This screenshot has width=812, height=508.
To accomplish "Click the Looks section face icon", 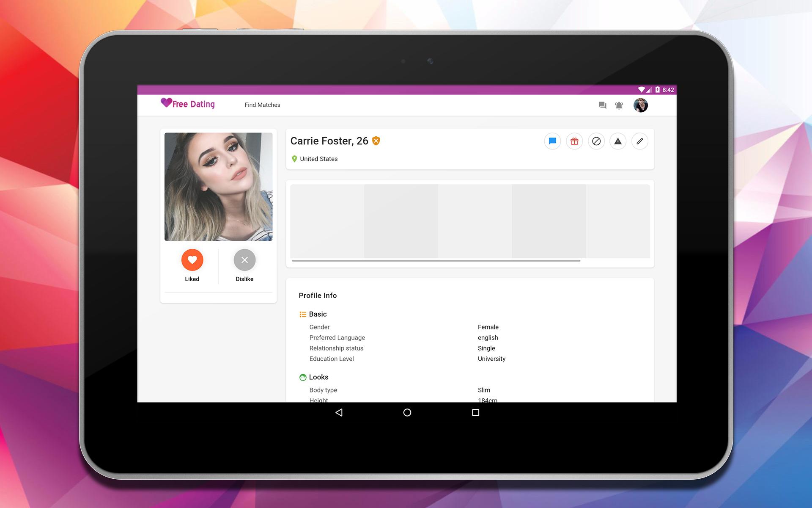I will pos(303,377).
